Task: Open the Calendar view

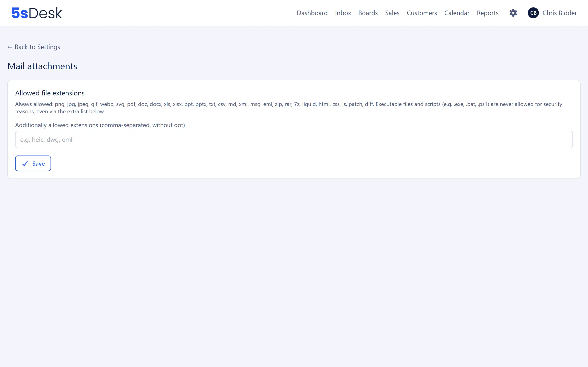Action: point(457,13)
